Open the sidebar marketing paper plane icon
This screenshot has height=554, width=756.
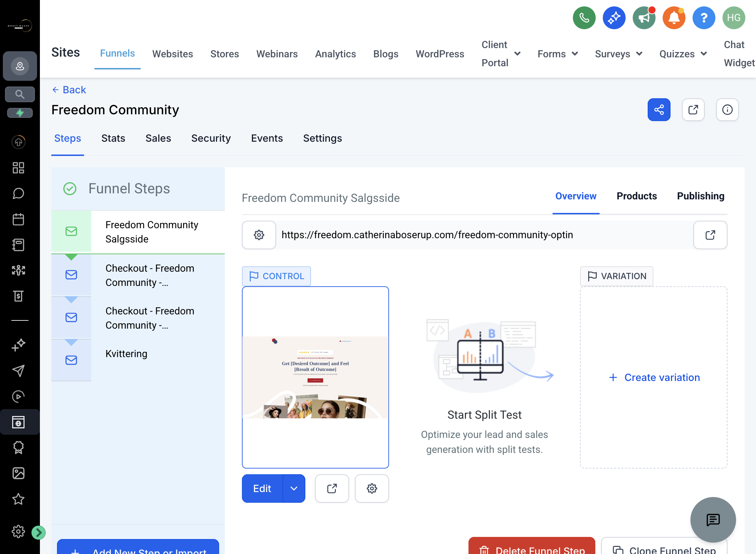19,371
